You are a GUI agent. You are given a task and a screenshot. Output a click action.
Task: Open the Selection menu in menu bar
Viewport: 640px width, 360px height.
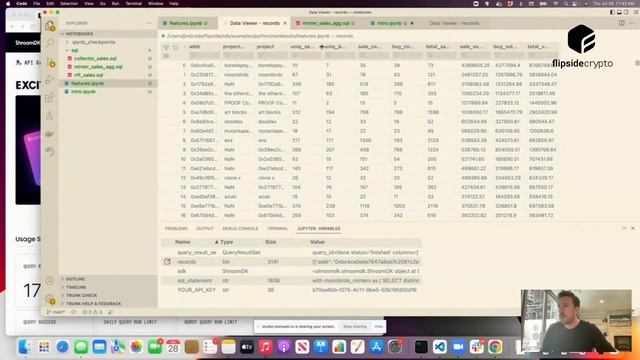point(69,3)
